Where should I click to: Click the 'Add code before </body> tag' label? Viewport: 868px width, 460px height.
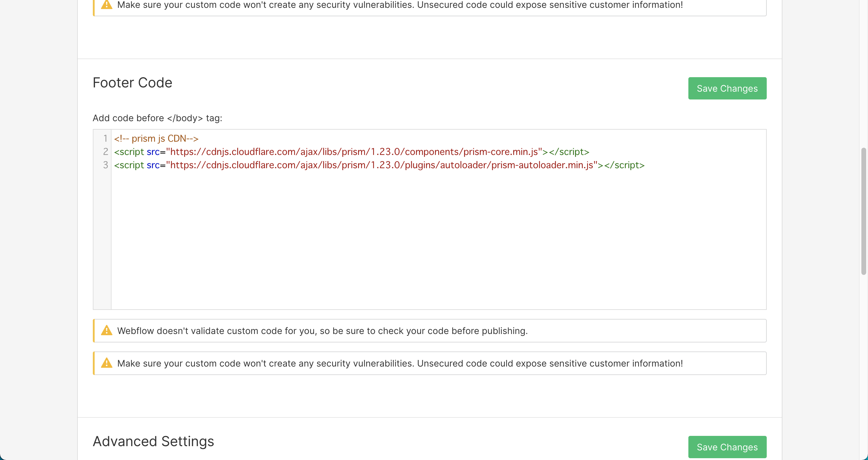tap(157, 118)
